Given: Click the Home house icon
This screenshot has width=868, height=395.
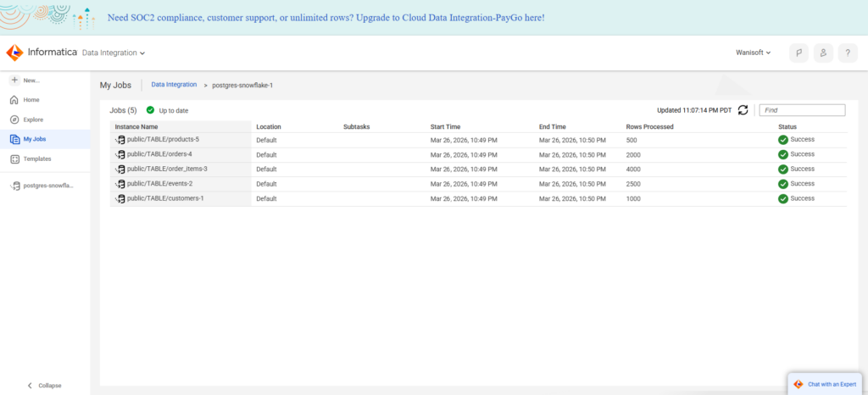Looking at the screenshot, I should point(14,100).
